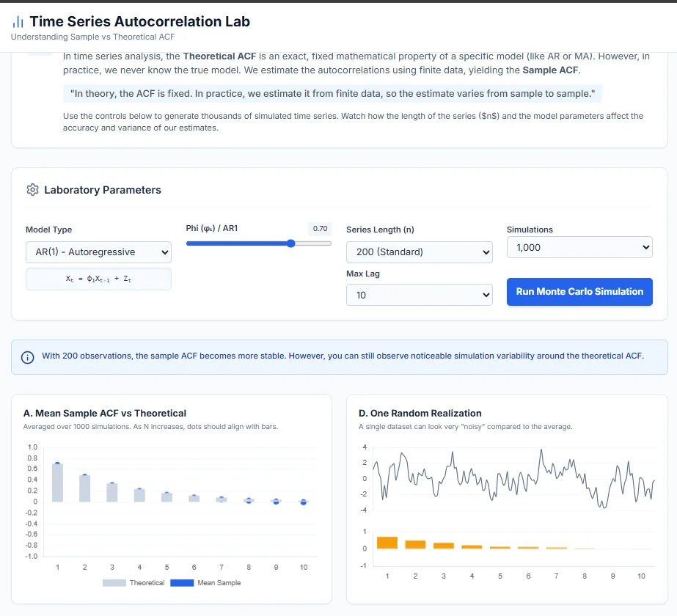Screen dimensions: 677x616
Task: Click 'D. One Random Realization' heading
Action: pos(420,413)
